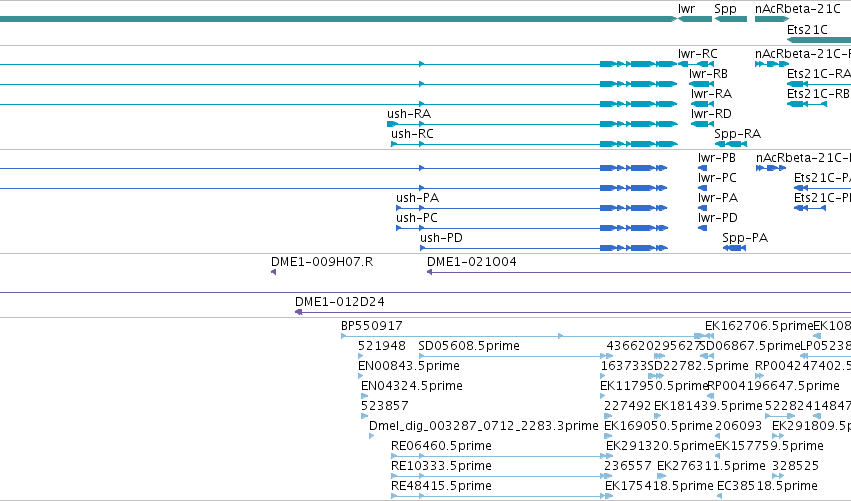Select the lwr-PB protein label
Viewport: 851px width, 501px height.
point(716,158)
